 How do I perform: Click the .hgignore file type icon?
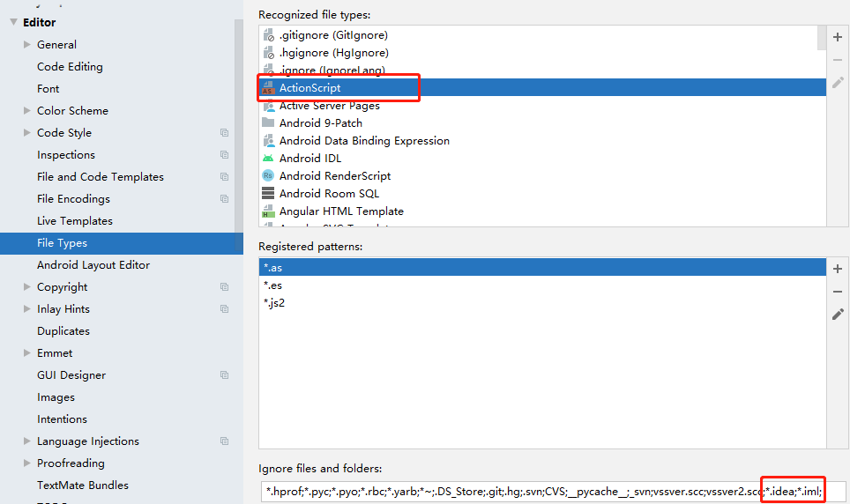tap(268, 53)
